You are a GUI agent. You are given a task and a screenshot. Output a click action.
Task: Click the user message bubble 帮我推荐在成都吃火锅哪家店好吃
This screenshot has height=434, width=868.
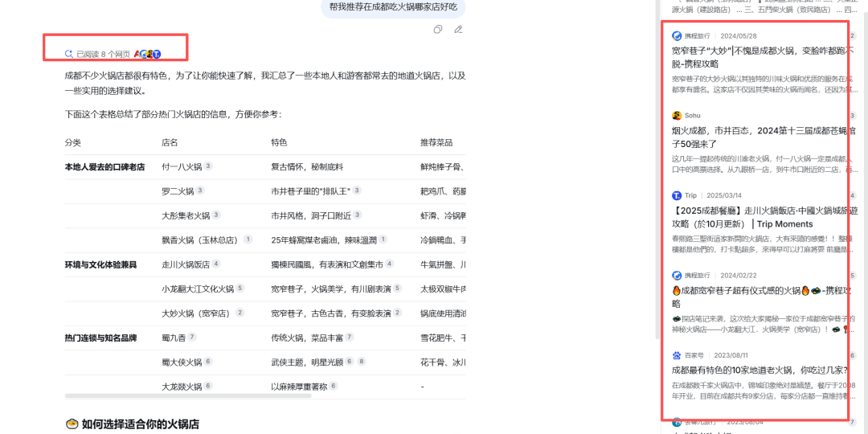tap(393, 7)
